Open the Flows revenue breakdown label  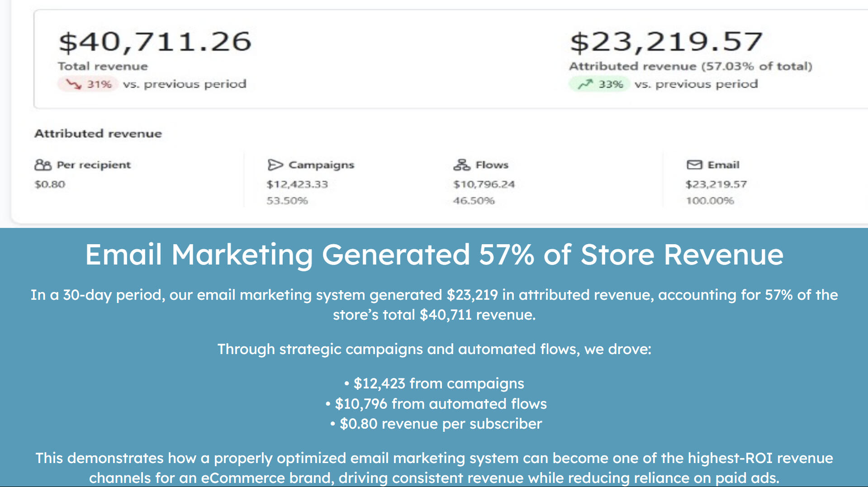click(492, 165)
